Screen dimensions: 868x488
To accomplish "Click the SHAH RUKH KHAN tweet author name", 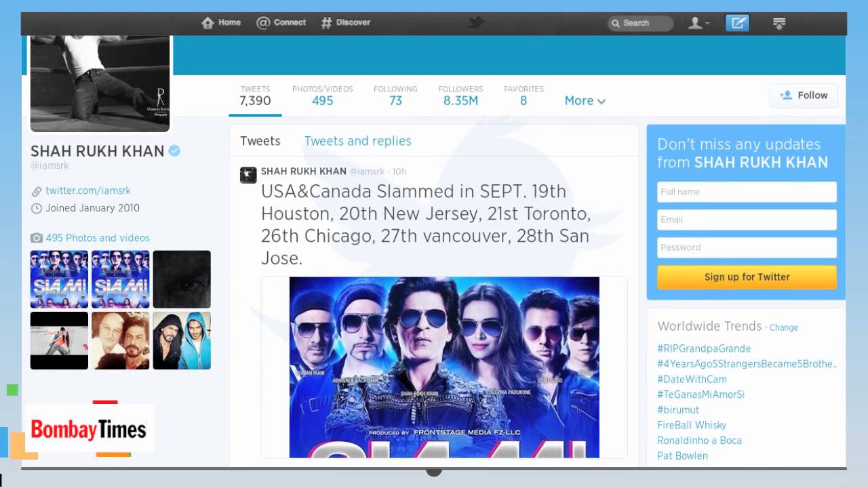I will click(304, 171).
